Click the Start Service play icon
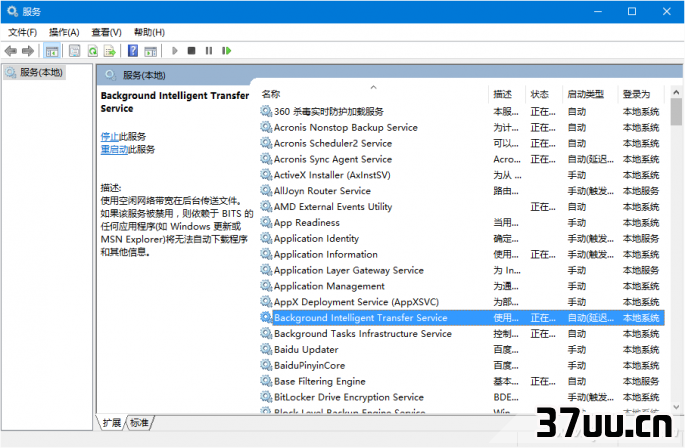This screenshot has width=685, height=448. click(175, 51)
